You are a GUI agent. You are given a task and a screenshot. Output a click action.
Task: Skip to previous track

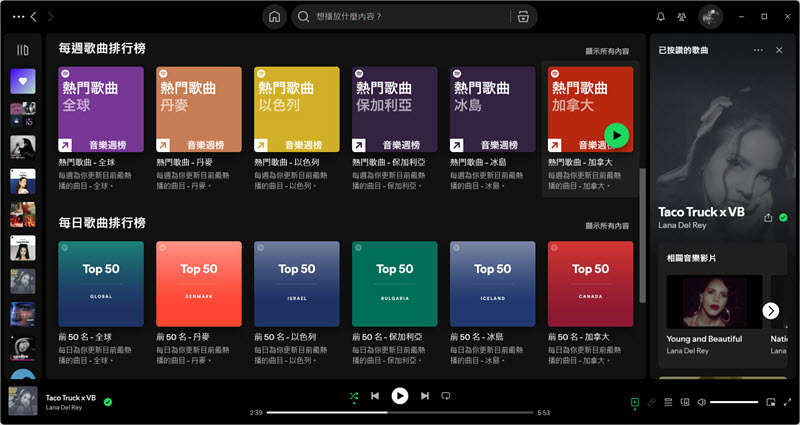coord(375,396)
